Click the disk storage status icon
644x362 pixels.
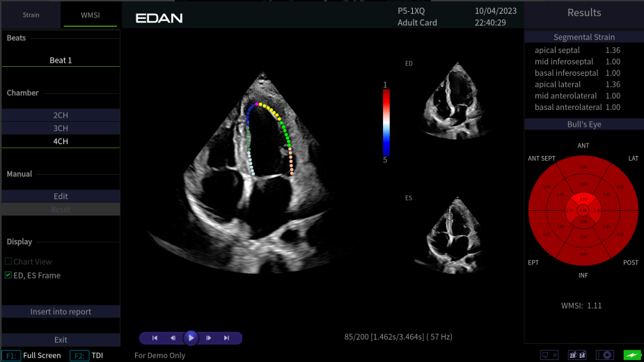tap(604, 355)
